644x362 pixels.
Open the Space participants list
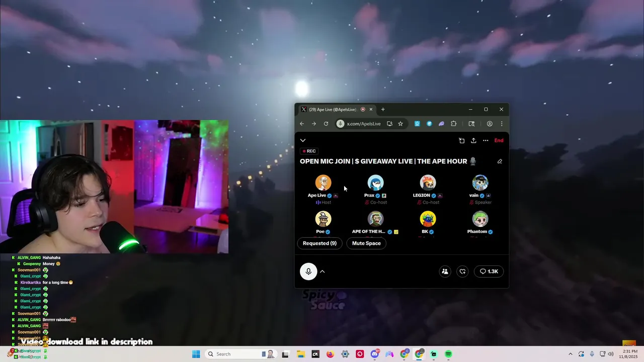coord(445,271)
